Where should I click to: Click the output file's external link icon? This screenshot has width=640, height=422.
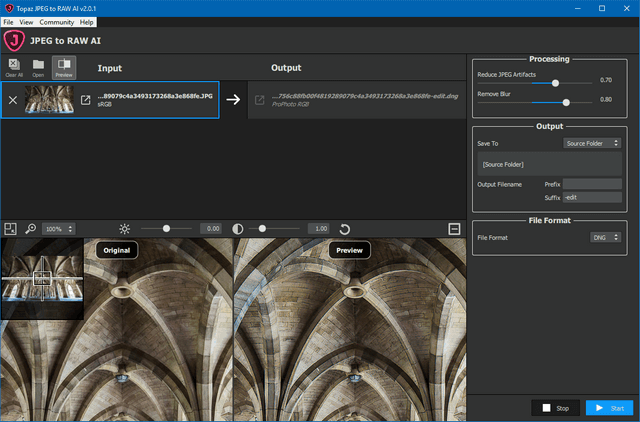[x=260, y=100]
